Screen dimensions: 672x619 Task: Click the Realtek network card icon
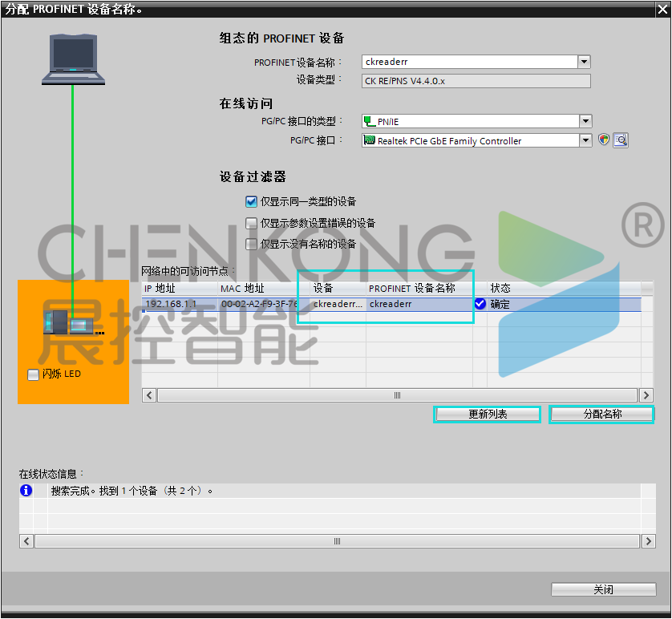[x=369, y=141]
